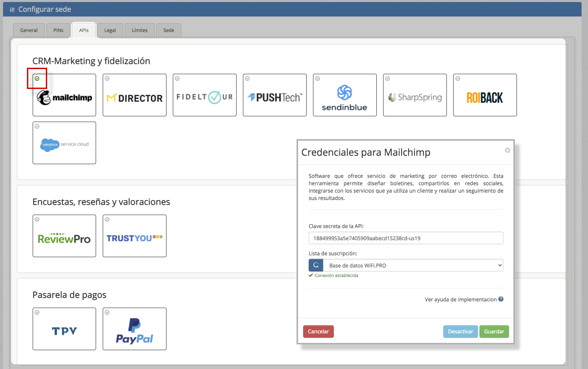Open Ver ayuda de implementacion link
588x369 pixels.
tap(461, 299)
